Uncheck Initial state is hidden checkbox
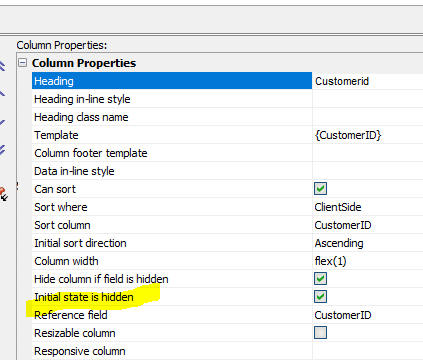The width and height of the screenshot is (423, 360). coord(320,297)
